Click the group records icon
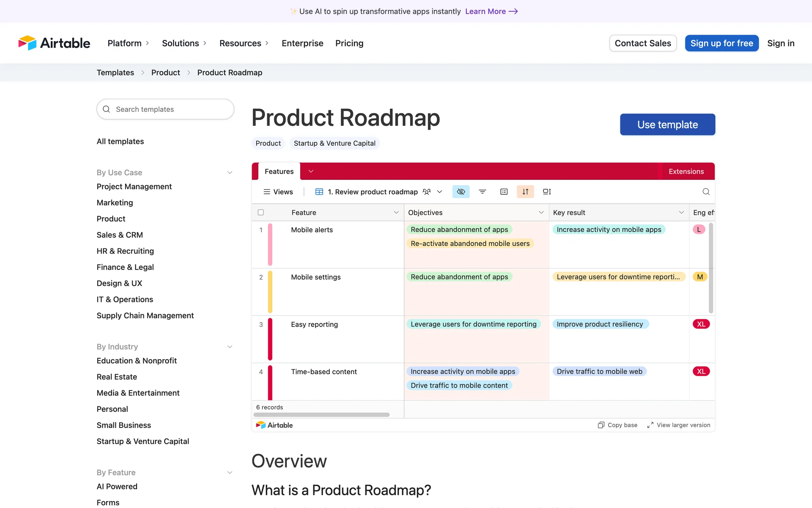The image size is (812, 508). pos(504,192)
